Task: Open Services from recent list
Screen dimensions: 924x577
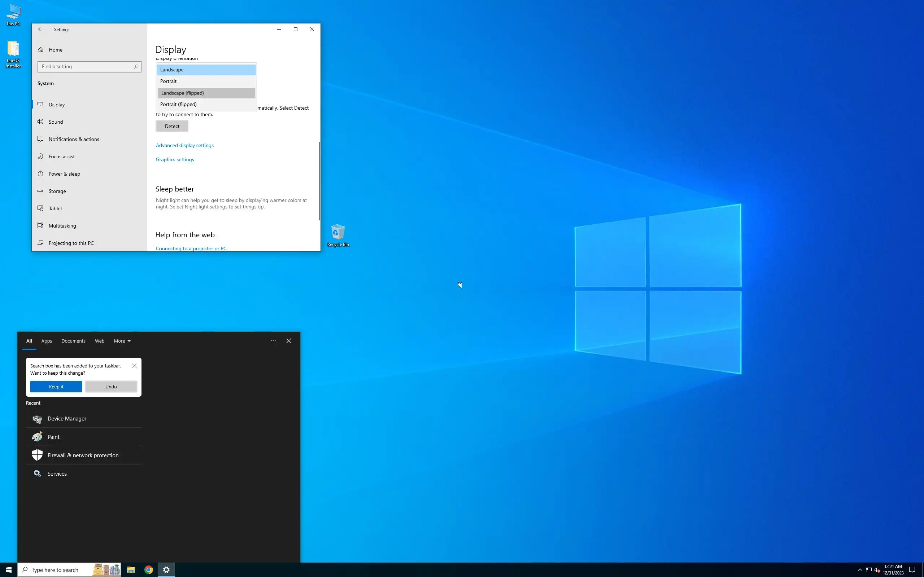Action: point(57,474)
